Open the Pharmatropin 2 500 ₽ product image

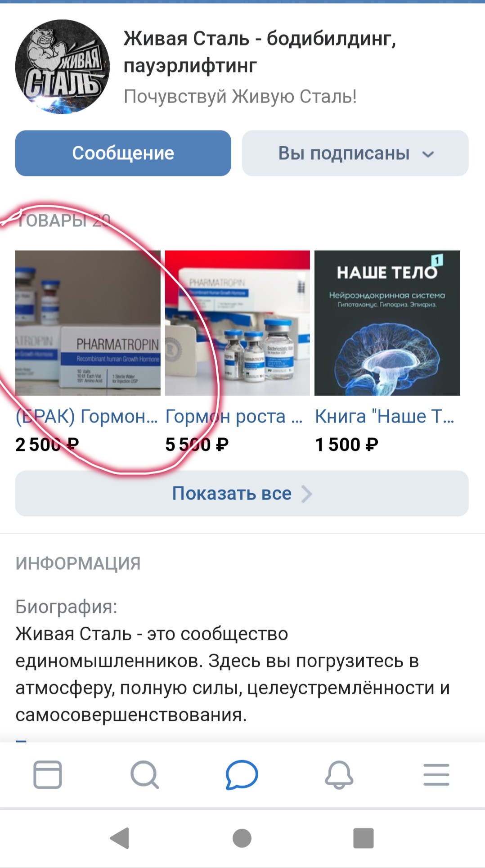88,323
